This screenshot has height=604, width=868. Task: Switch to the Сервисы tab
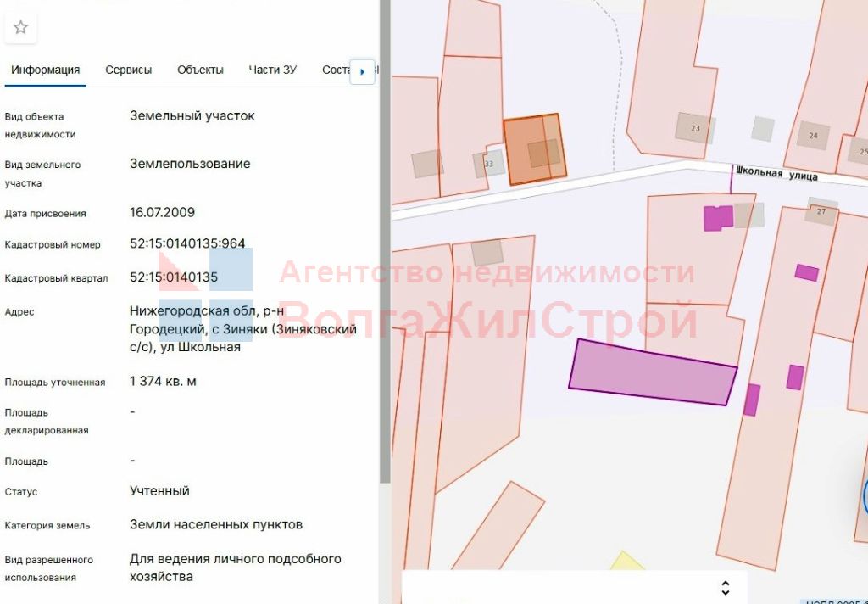coord(129,70)
